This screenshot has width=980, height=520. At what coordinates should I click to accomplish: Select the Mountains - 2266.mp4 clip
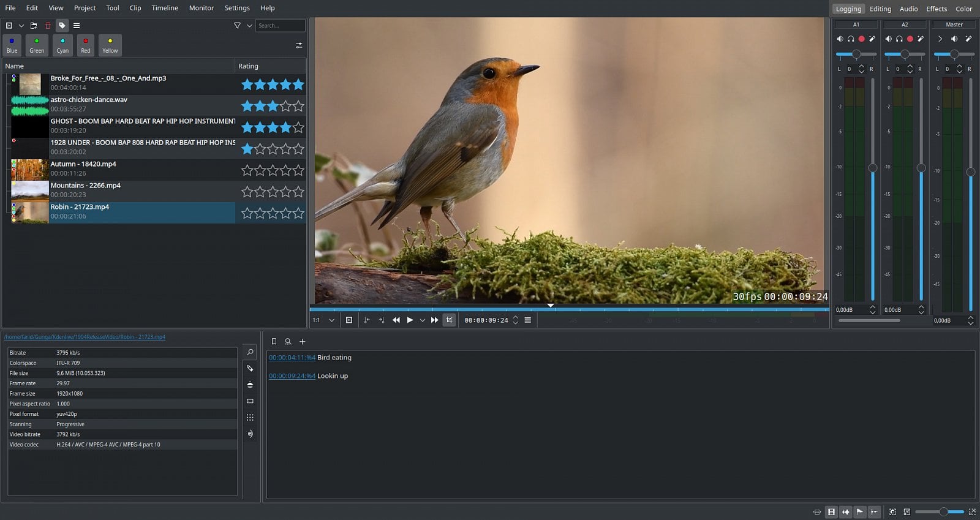(86, 186)
